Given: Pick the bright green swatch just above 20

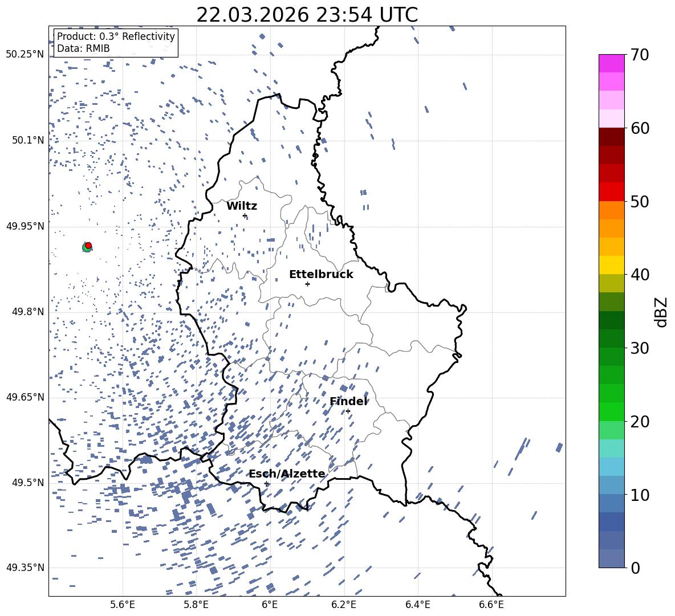Looking at the screenshot, I should [612, 412].
